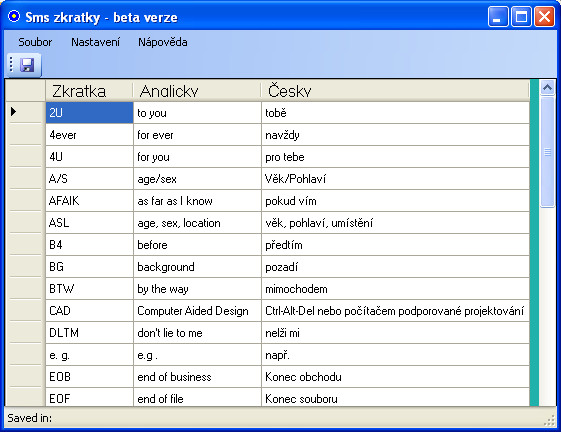Click the 'end of file' cell

click(x=197, y=397)
